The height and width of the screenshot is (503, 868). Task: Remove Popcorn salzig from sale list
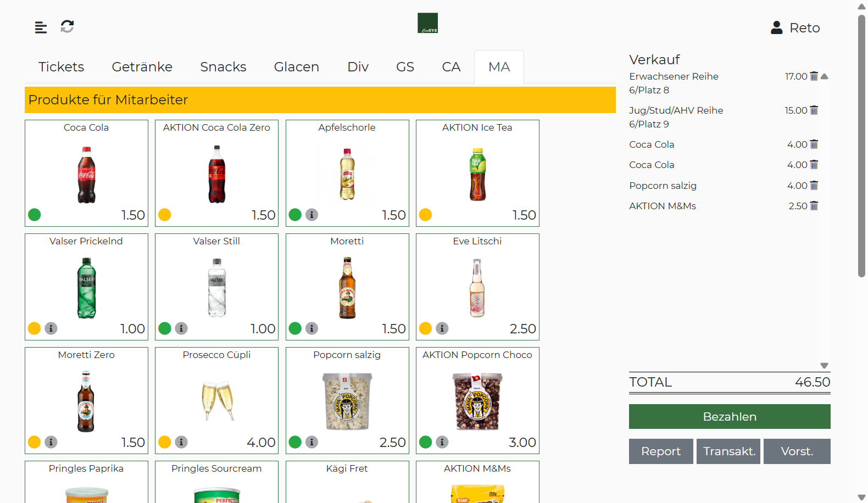[814, 186]
